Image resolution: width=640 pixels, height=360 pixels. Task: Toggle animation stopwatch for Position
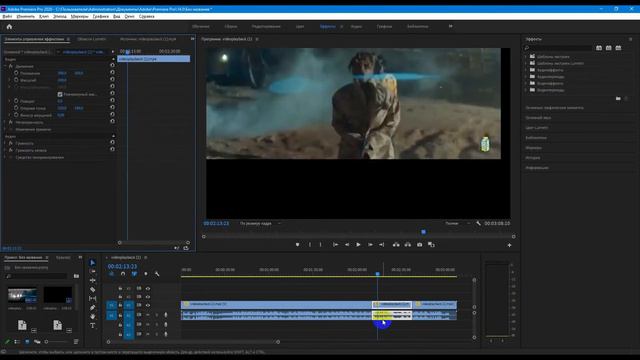(16, 73)
